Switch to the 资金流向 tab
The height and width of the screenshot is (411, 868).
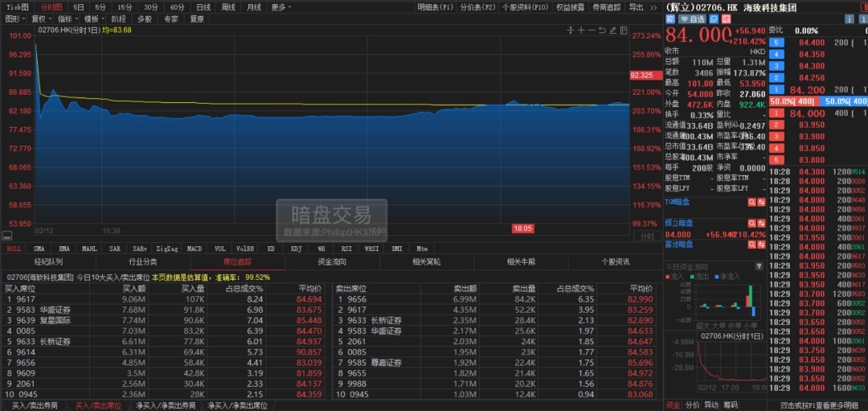click(332, 261)
